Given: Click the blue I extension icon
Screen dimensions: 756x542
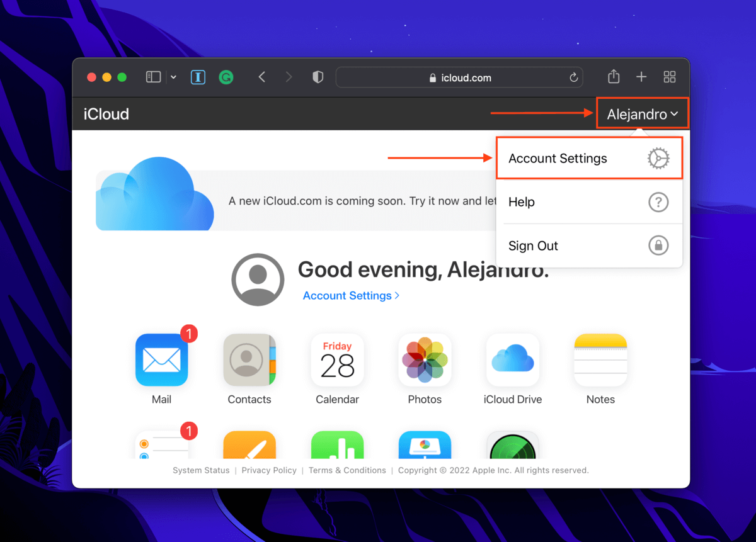Looking at the screenshot, I should click(198, 77).
